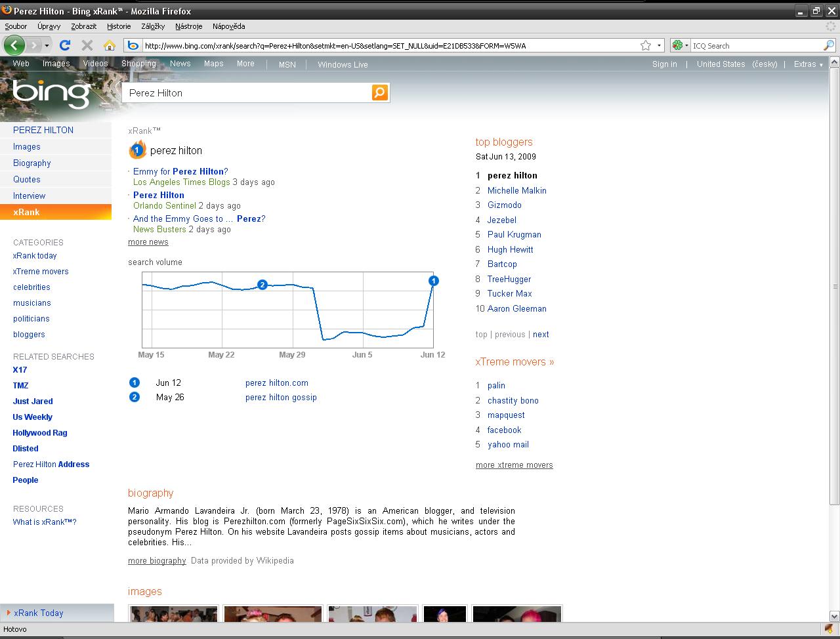This screenshot has width=840, height=639.
Task: Expand the URL history dropdown arrow
Action: click(x=659, y=45)
